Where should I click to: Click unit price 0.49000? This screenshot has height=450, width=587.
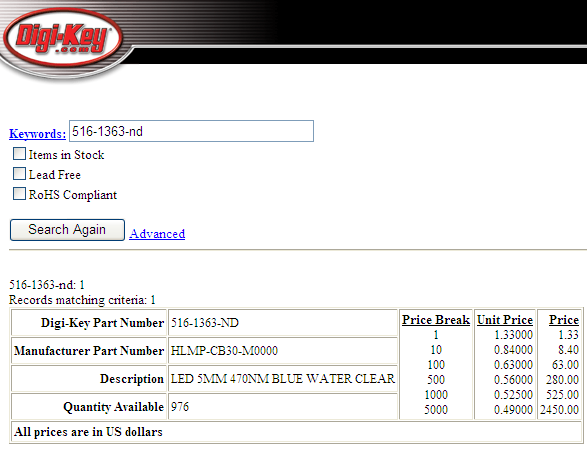513,410
